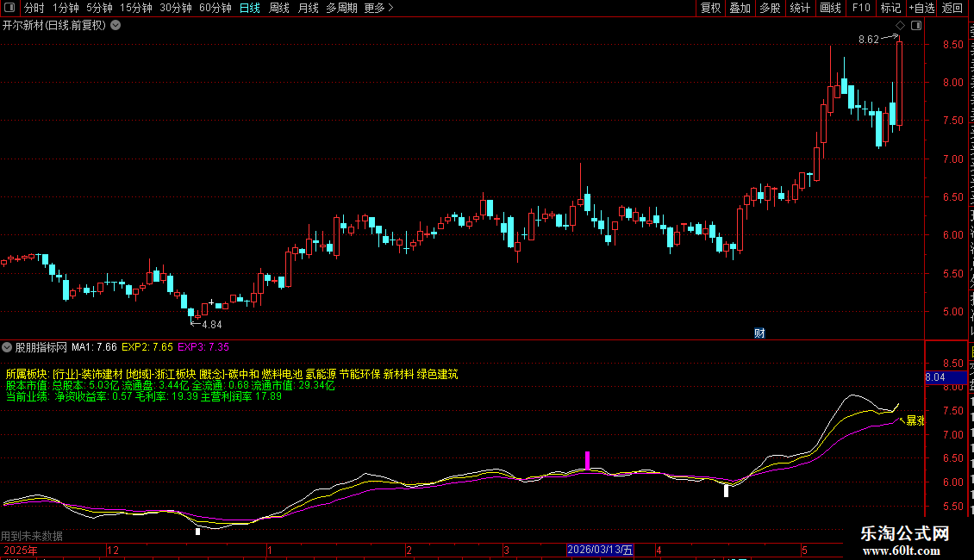Toggle the sidebar panel icon at top-left

click(x=9, y=8)
